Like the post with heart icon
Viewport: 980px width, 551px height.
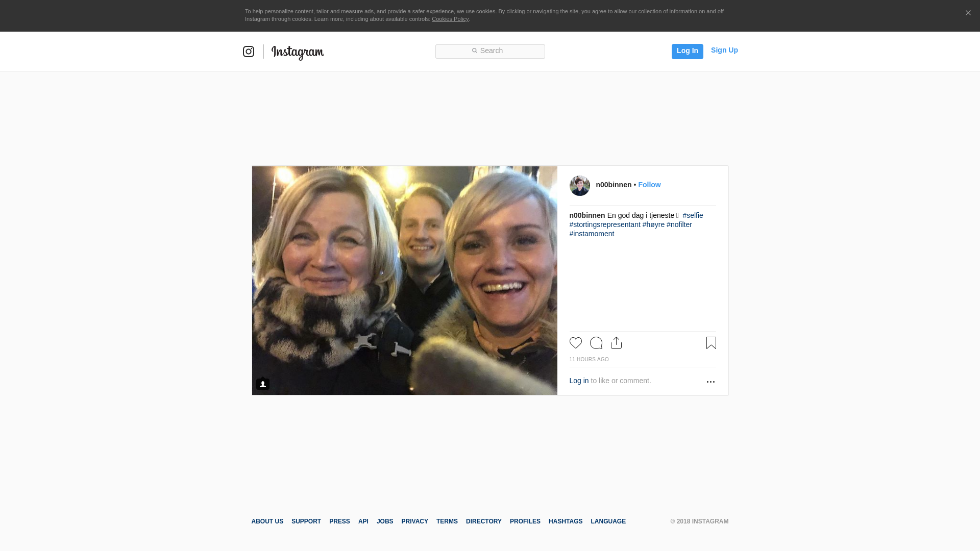point(576,343)
